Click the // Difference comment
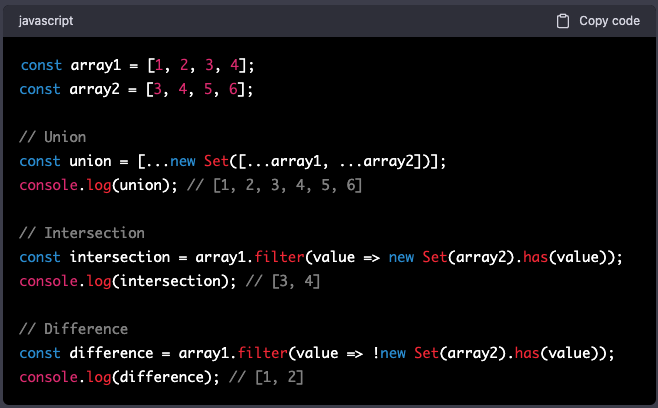The image size is (658, 408). tap(74, 329)
